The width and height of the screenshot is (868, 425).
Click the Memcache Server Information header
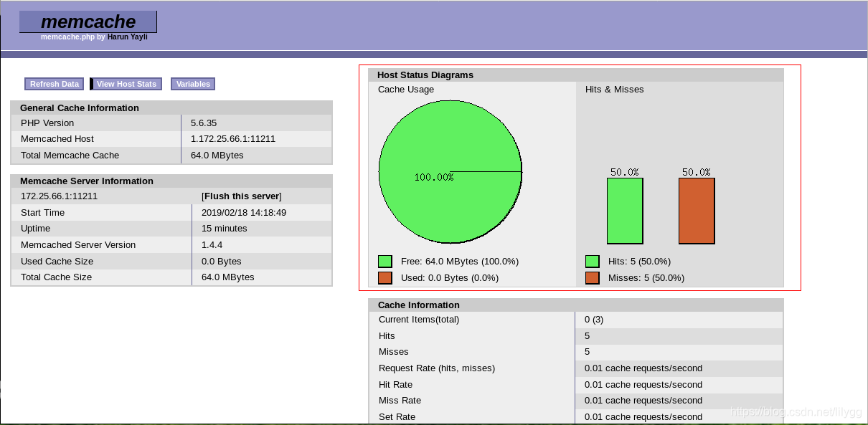tap(171, 181)
